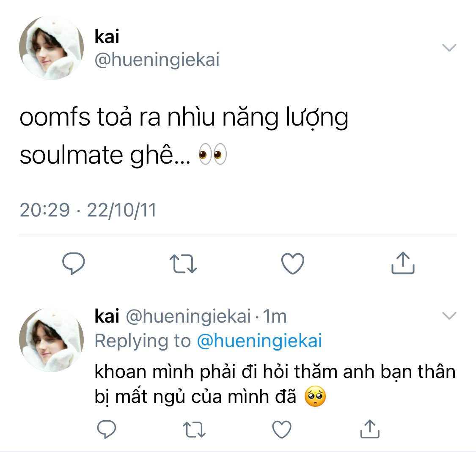Share the reply tweet posted 1m ago
The height and width of the screenshot is (452, 476).
pyautogui.click(x=370, y=429)
